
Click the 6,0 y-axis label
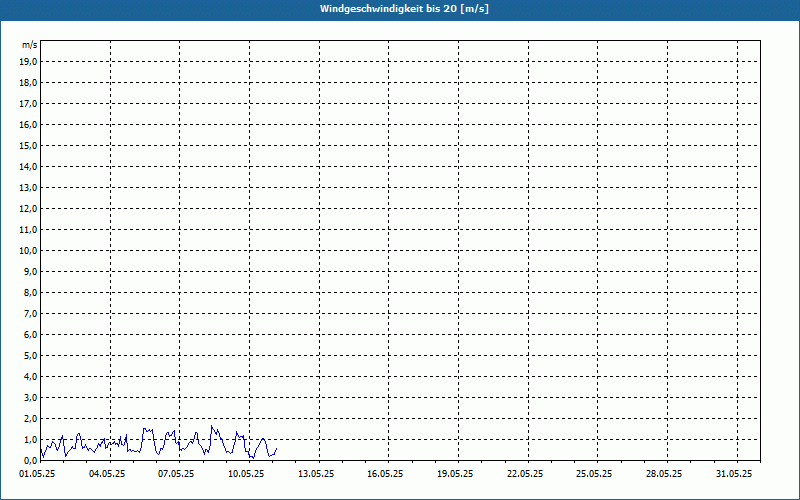(30, 335)
